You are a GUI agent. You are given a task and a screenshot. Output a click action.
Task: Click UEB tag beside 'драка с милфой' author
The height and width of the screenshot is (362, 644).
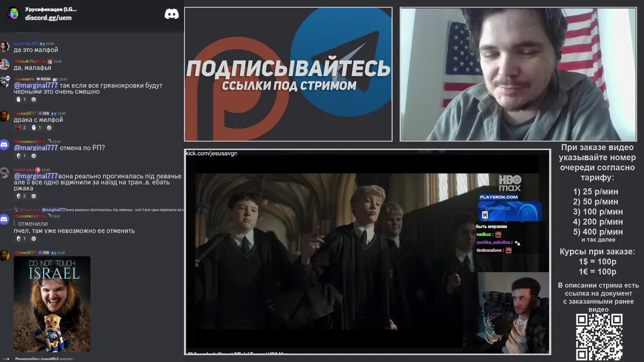[x=43, y=114]
